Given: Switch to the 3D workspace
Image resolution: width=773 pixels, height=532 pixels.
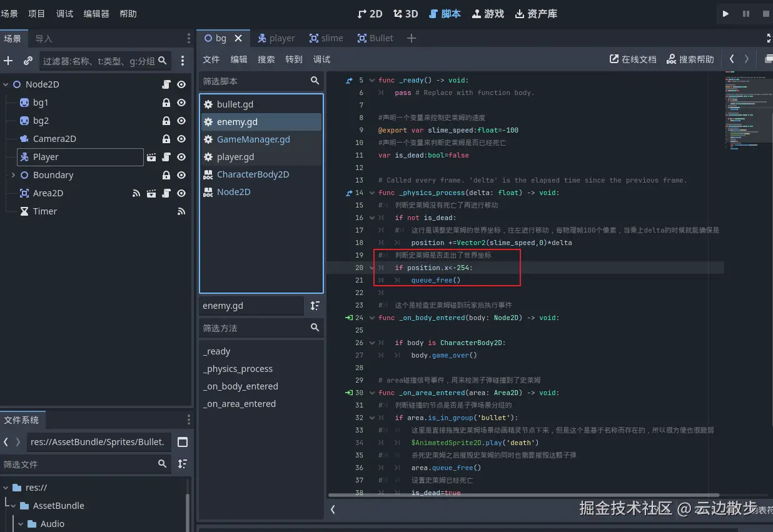Looking at the screenshot, I should click(x=405, y=13).
